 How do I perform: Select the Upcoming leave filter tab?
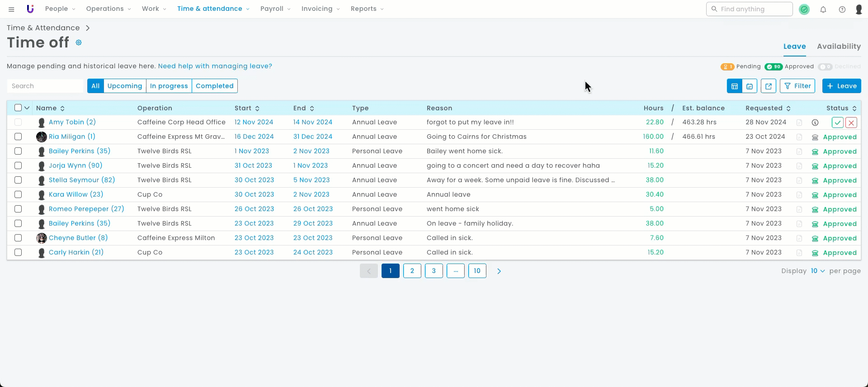coord(125,86)
